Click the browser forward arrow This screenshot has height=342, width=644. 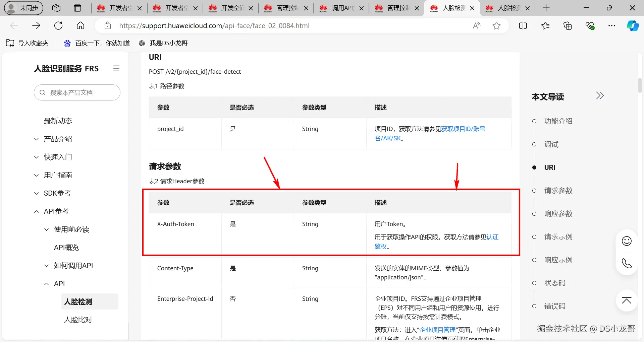click(x=36, y=25)
